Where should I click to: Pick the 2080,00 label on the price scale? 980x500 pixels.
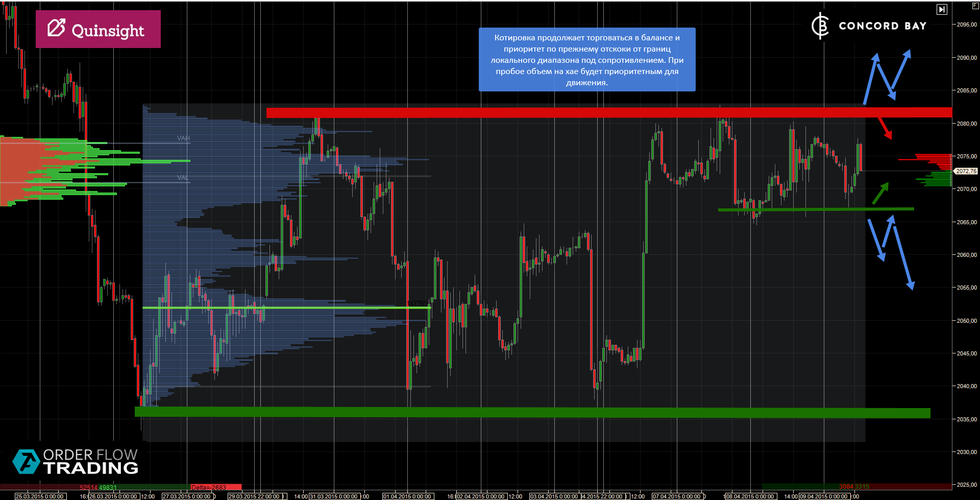pyautogui.click(x=967, y=124)
